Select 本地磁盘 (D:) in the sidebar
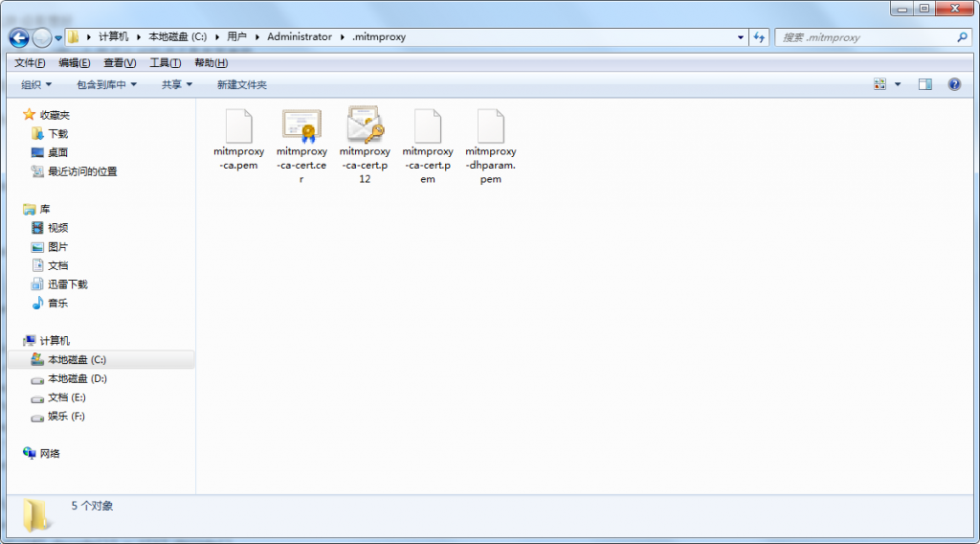 tap(69, 378)
